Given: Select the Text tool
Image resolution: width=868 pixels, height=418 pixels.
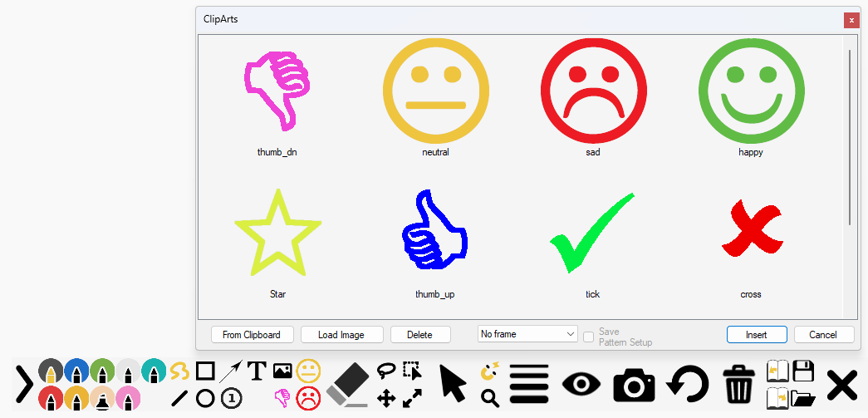Looking at the screenshot, I should tap(257, 370).
